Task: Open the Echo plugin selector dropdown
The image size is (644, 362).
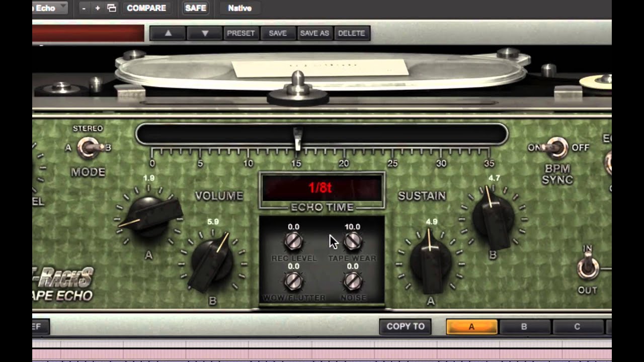Action: 50,8
